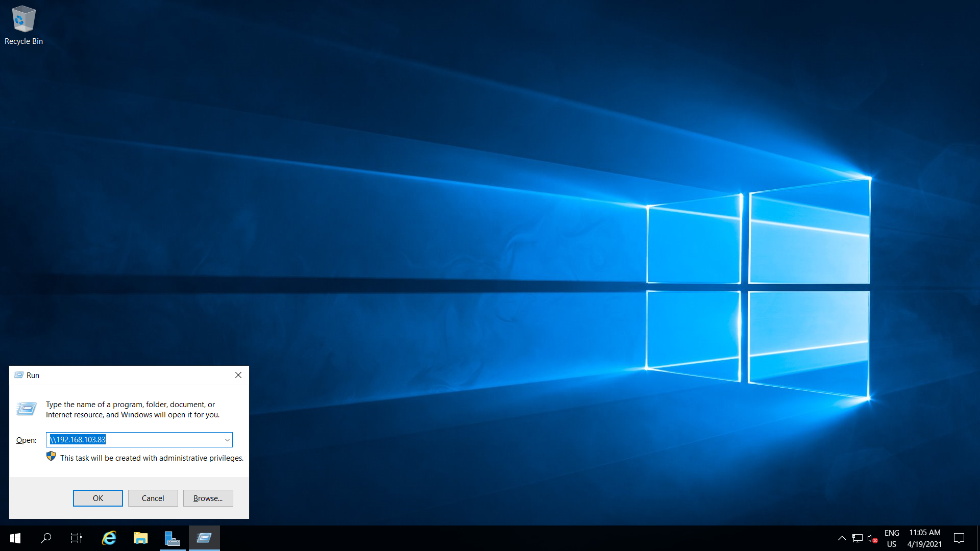Click the network status tray icon
This screenshot has height=551, width=980.
857,538
